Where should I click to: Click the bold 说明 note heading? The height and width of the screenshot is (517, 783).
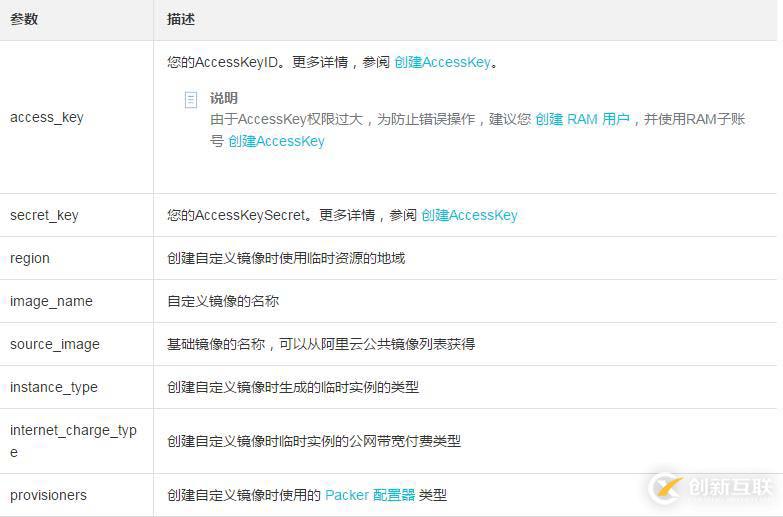tap(224, 98)
